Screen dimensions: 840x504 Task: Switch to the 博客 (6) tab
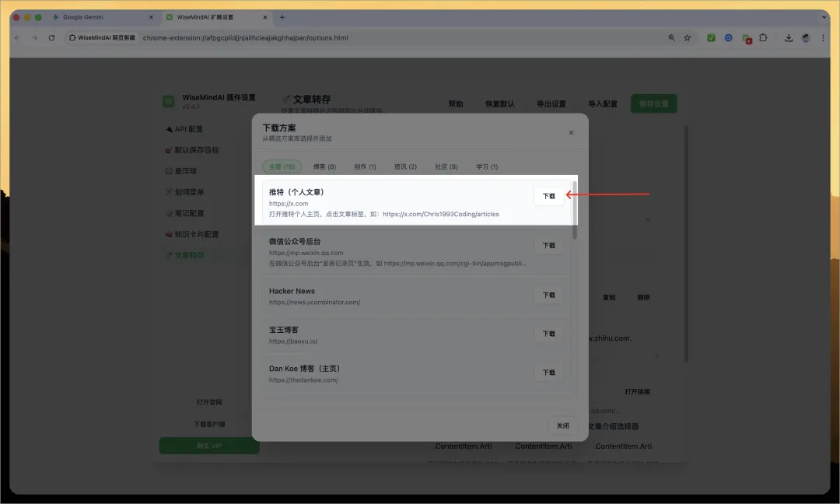coord(324,166)
